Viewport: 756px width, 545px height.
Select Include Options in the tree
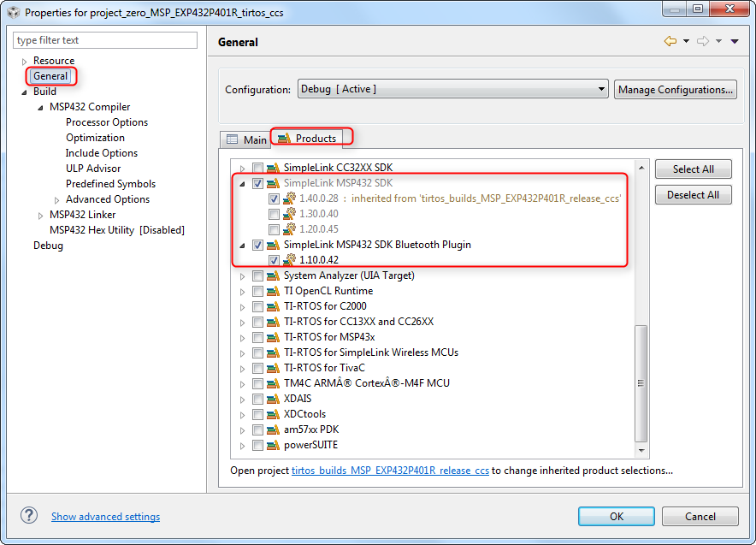(x=101, y=153)
